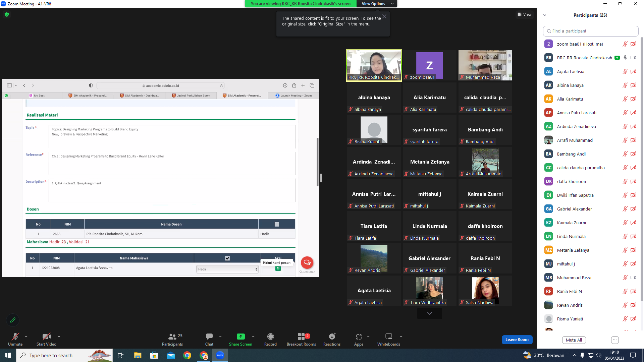Expand Whiteboards options arrow
644x362 pixels.
401,337
